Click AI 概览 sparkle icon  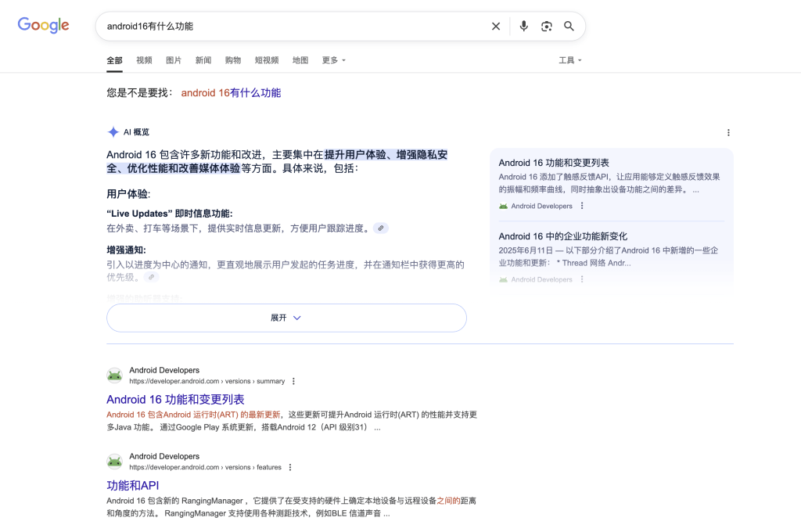tap(113, 132)
